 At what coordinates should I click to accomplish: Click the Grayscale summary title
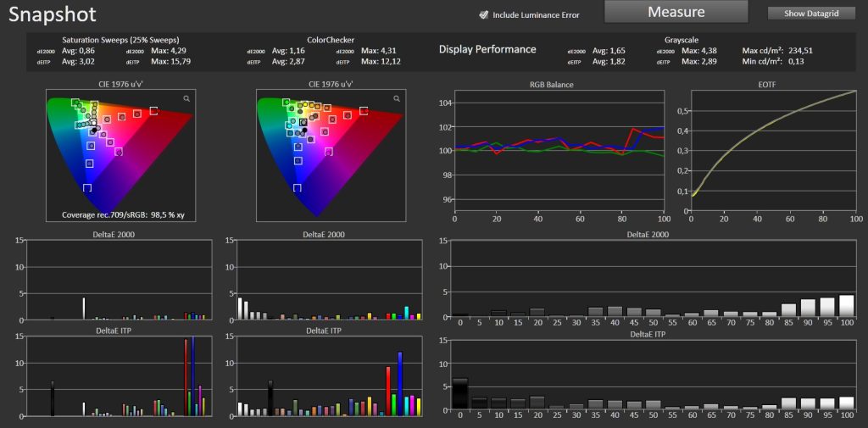(x=682, y=40)
